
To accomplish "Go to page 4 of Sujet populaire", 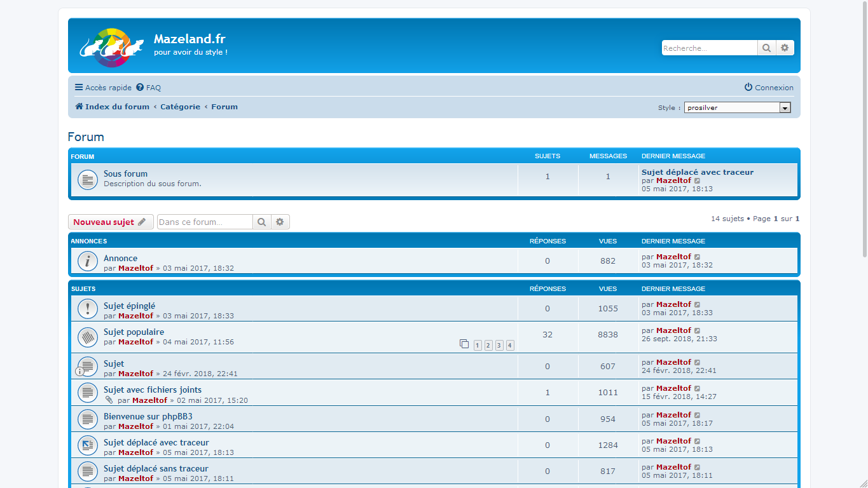I will pos(510,345).
